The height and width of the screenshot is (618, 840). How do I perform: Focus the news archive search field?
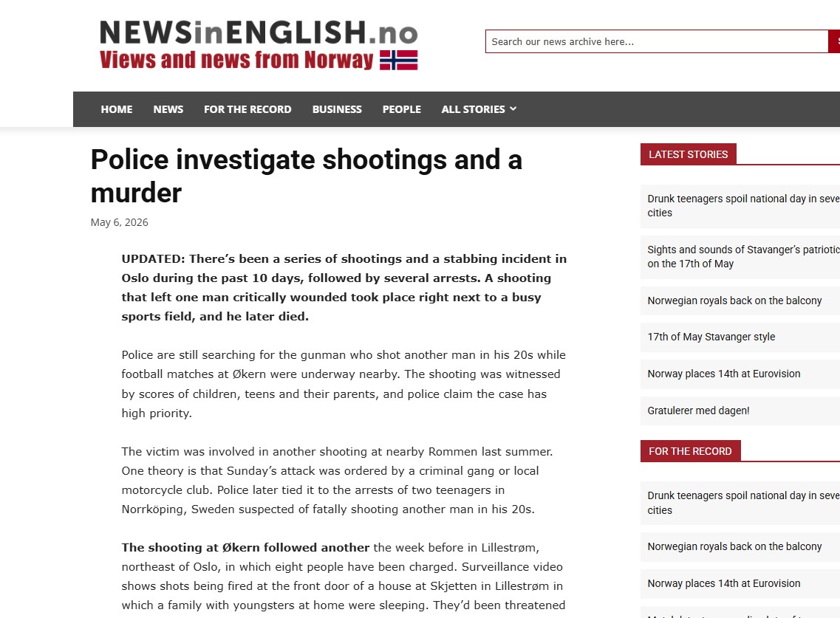tap(657, 41)
